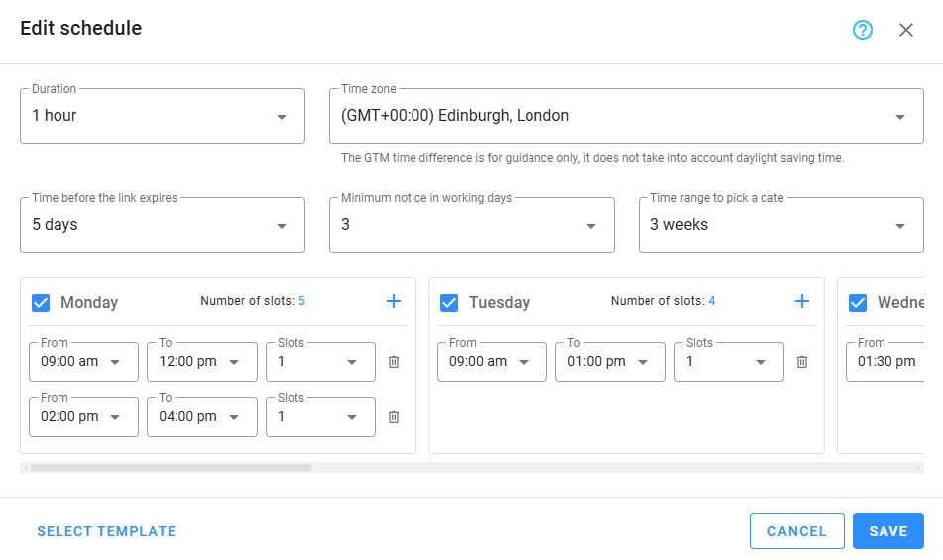
Task: Close the Edit schedule dialog
Action: coord(906,30)
